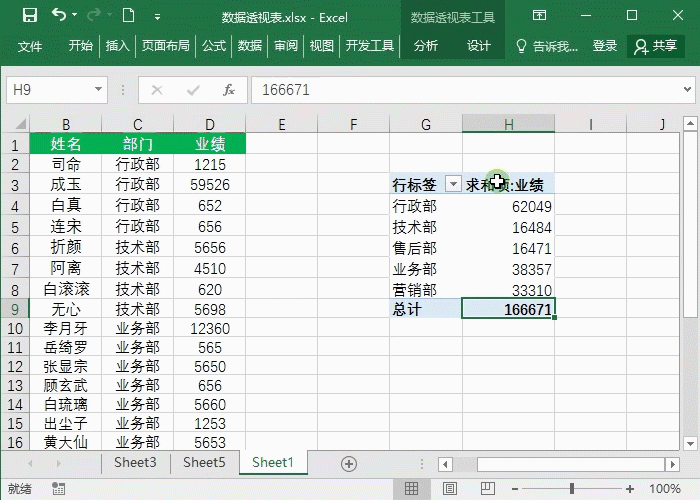Switch to the 插入 ribbon tab
This screenshot has height=500, width=700.
tap(117, 46)
